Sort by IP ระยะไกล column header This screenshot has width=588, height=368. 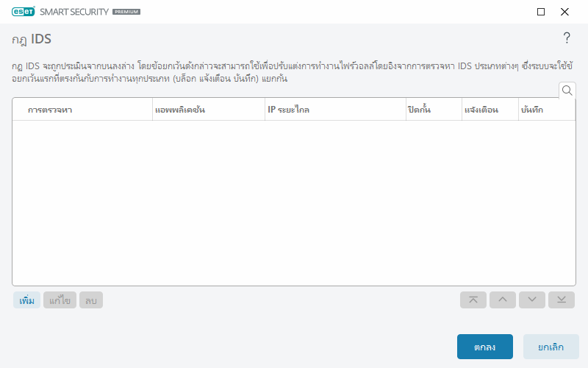click(x=335, y=110)
